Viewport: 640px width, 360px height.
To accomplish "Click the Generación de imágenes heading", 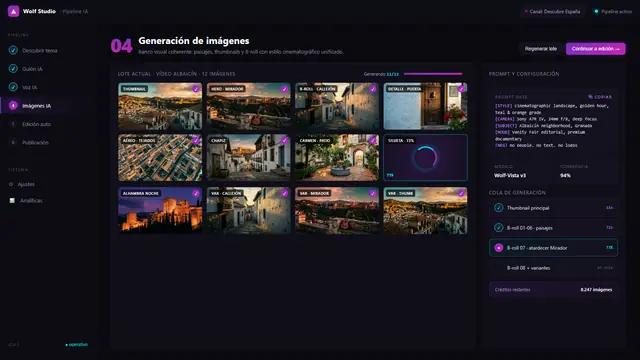I will (194, 41).
